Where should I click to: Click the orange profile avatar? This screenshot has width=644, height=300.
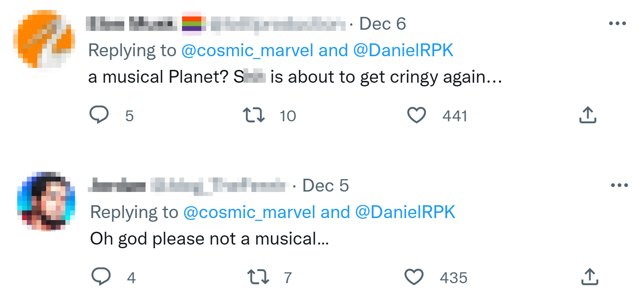pyautogui.click(x=44, y=39)
